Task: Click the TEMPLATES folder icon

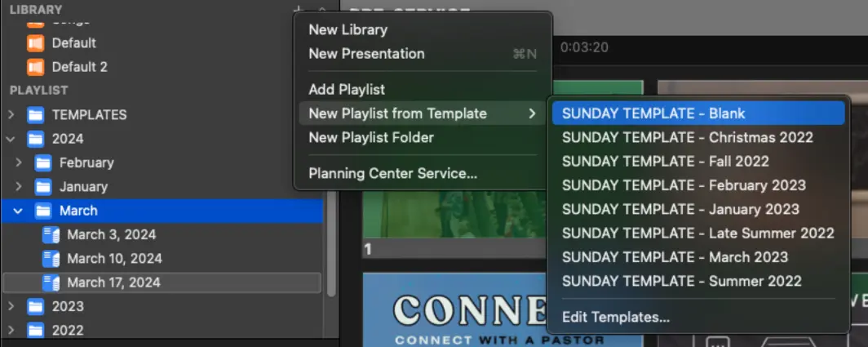Action: (35, 114)
